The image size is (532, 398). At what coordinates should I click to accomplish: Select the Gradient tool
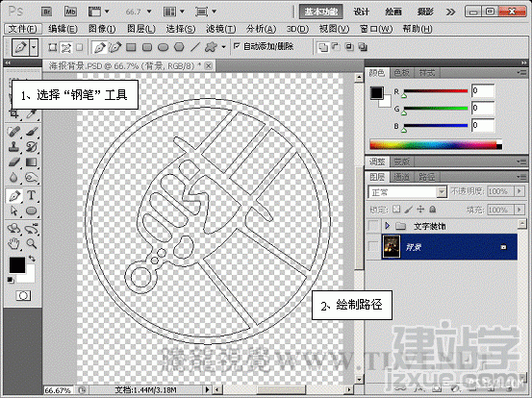pyautogui.click(x=31, y=162)
